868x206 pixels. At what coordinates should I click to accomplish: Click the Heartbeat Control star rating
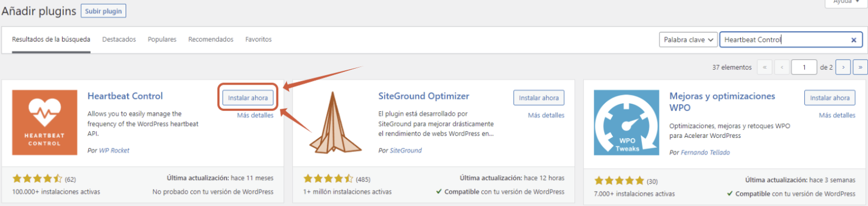(x=37, y=179)
